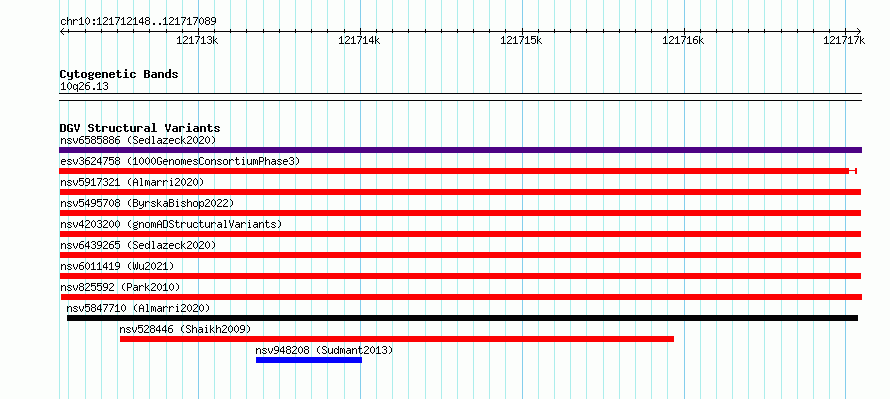This screenshot has height=399, width=890.
Task: Click the nsv825592 red variant bar
Action: point(461,297)
